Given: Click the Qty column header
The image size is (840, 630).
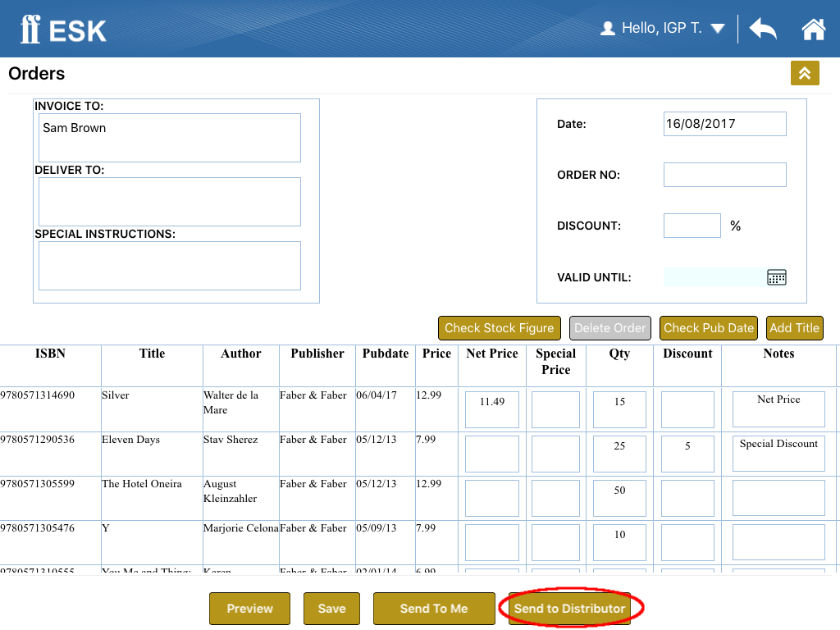Looking at the screenshot, I should 619,354.
